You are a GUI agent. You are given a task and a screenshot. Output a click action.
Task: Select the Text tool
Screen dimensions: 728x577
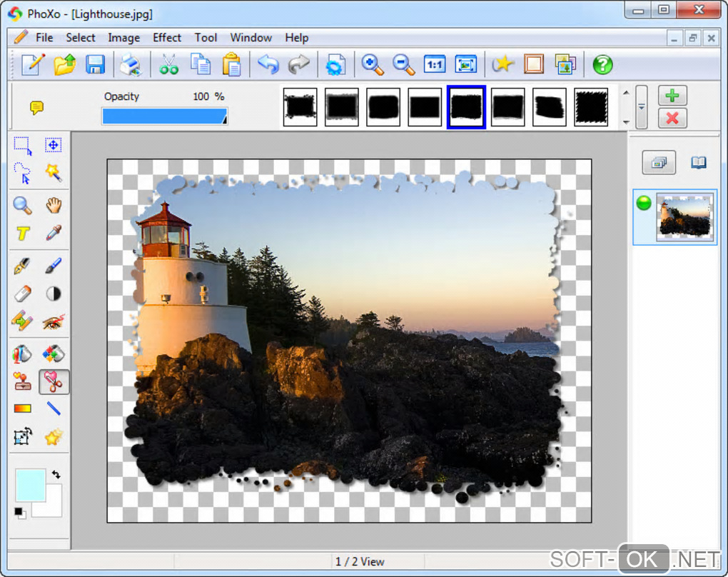pyautogui.click(x=23, y=233)
